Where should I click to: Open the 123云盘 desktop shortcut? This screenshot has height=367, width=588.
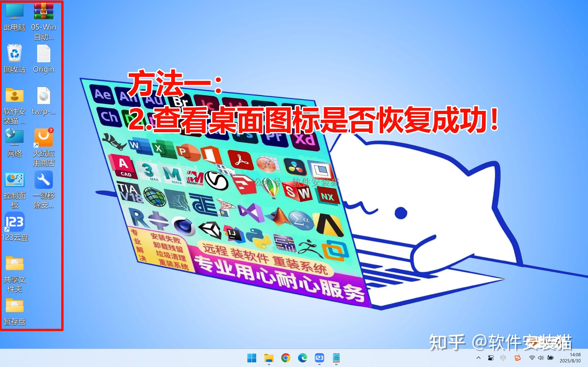[x=15, y=222]
